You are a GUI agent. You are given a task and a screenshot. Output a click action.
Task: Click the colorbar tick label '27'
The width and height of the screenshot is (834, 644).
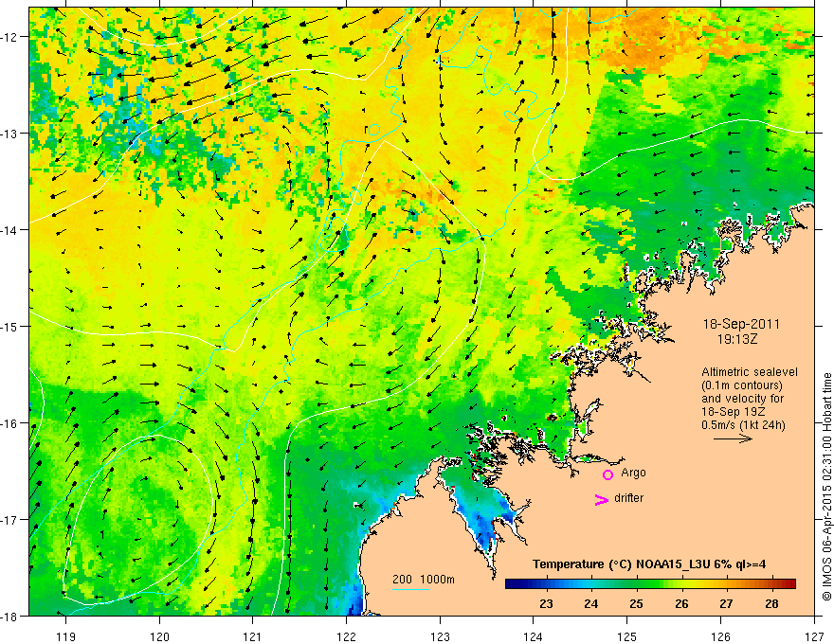(727, 604)
